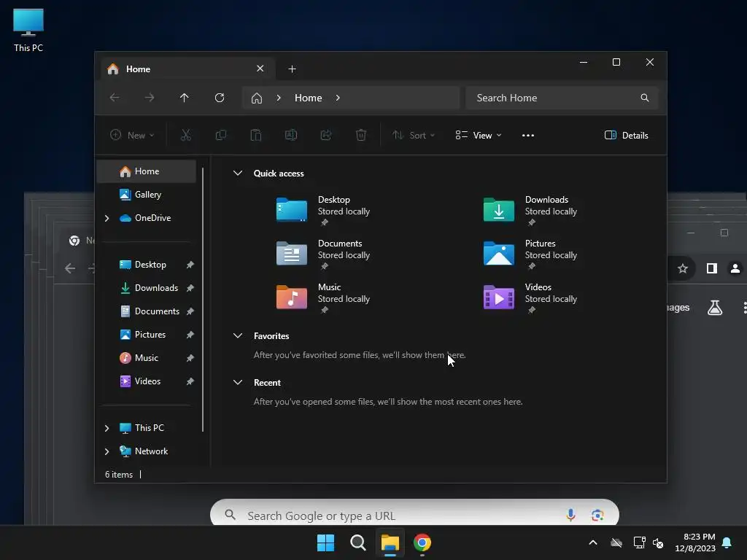Bookmark page with star in Chrome window
The width and height of the screenshot is (747, 560).
click(x=683, y=268)
